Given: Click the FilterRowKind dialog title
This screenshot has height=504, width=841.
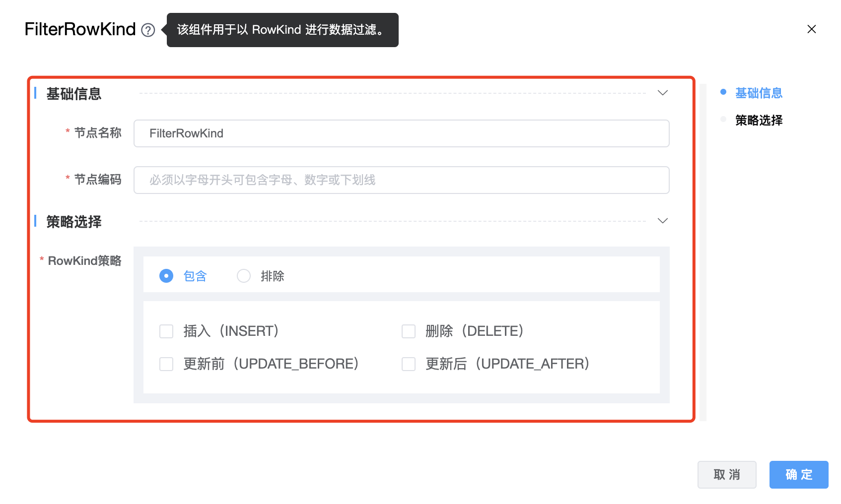Looking at the screenshot, I should point(80,29).
